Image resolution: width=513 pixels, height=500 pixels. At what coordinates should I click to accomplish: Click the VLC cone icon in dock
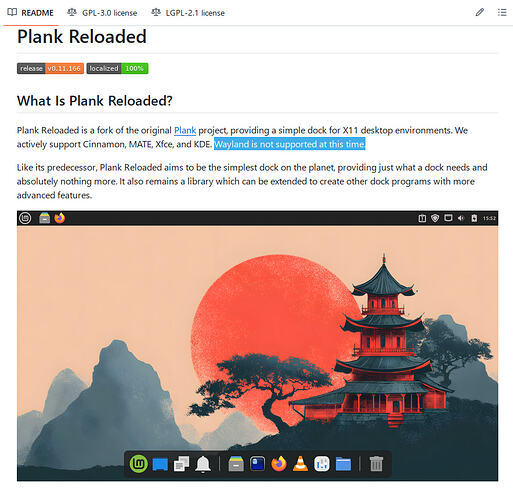tap(300, 464)
